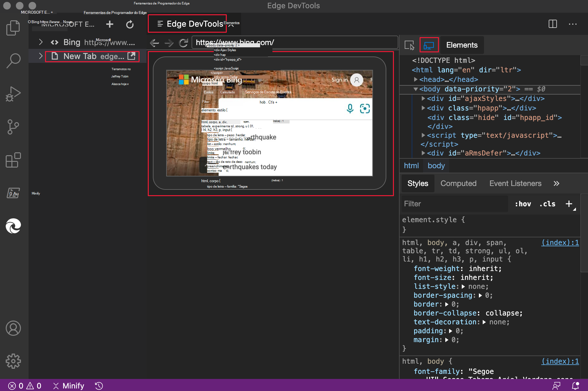588x391 pixels.
Task: Go forward in the screencast browser
Action: click(x=169, y=43)
